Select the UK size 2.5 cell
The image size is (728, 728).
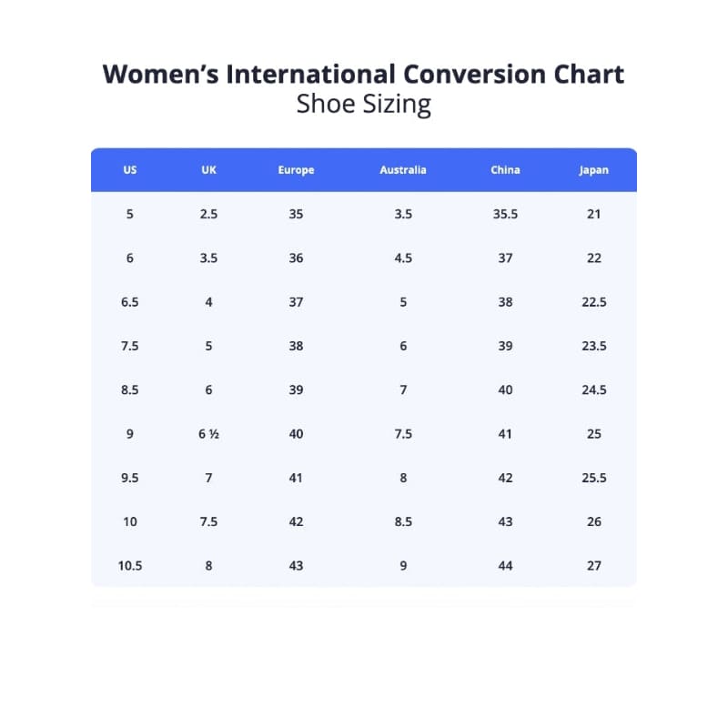click(208, 215)
